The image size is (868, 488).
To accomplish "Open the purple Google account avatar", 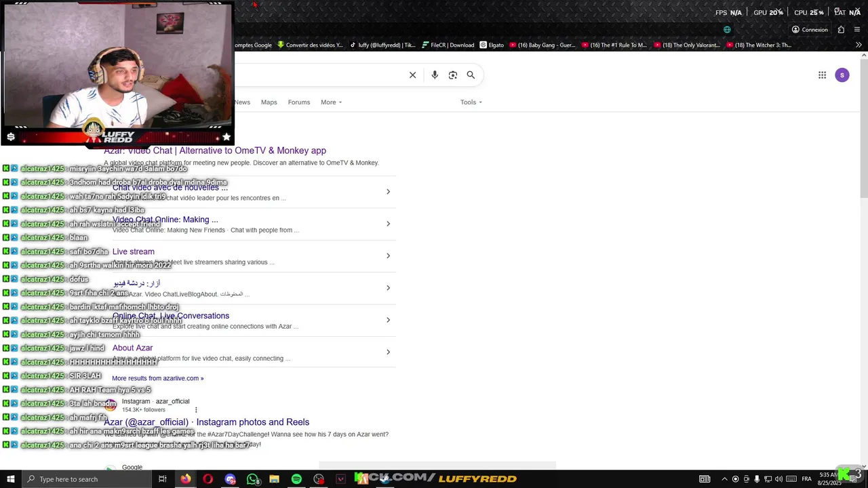I will click(842, 75).
